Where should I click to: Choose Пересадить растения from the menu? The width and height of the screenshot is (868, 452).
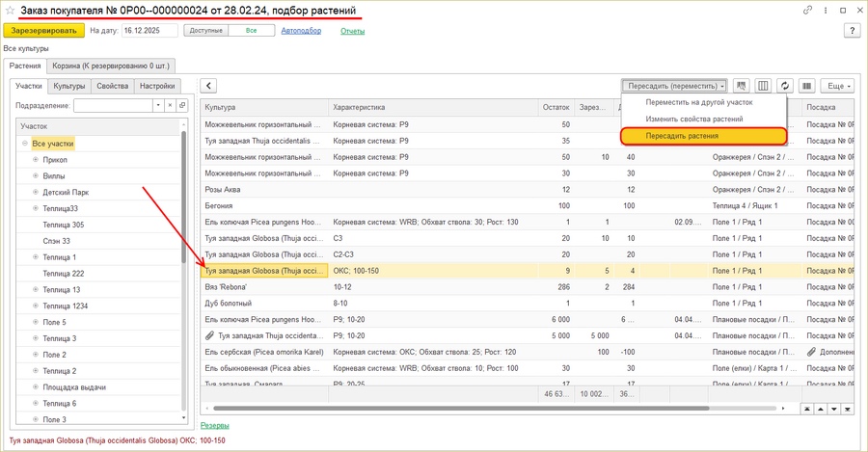coord(681,136)
